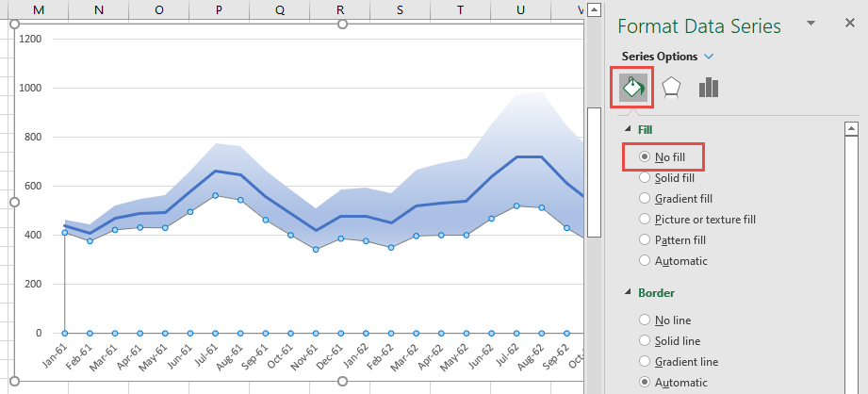Select column header R
The width and height of the screenshot is (868, 394).
click(x=340, y=10)
